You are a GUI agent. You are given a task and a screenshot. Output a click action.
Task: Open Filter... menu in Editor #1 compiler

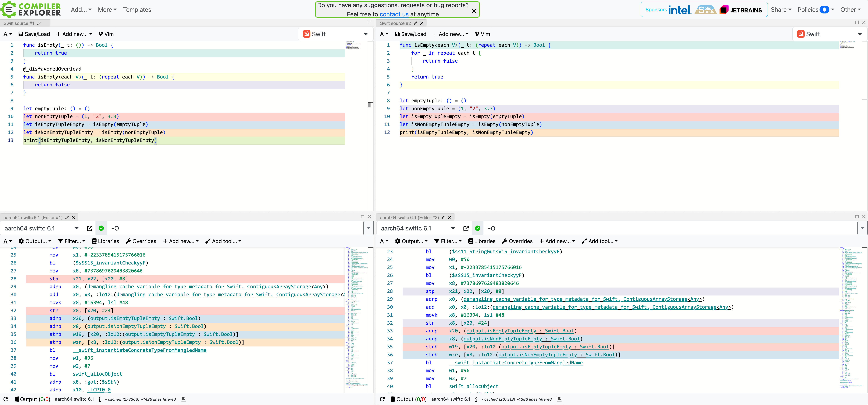tap(71, 241)
